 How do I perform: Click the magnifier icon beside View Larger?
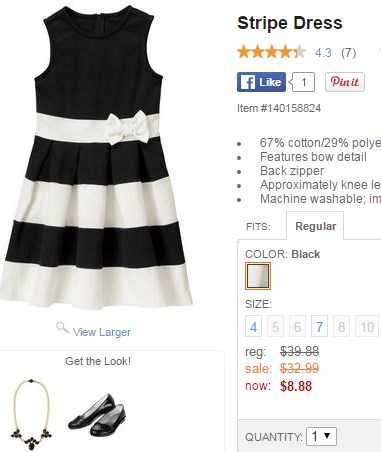point(62,328)
